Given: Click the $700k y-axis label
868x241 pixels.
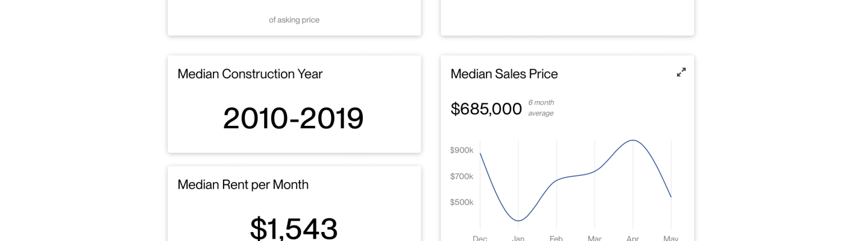Looking at the screenshot, I should 462,177.
